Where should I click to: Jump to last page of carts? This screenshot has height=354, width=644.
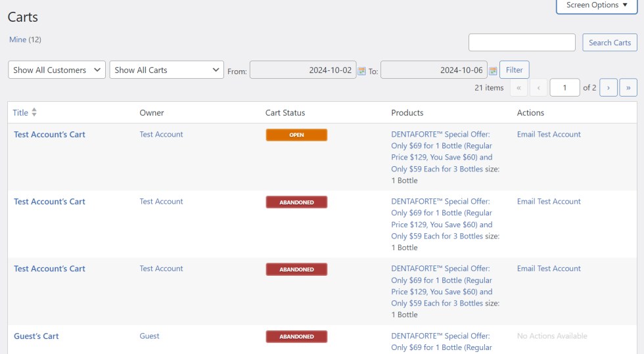(628, 87)
